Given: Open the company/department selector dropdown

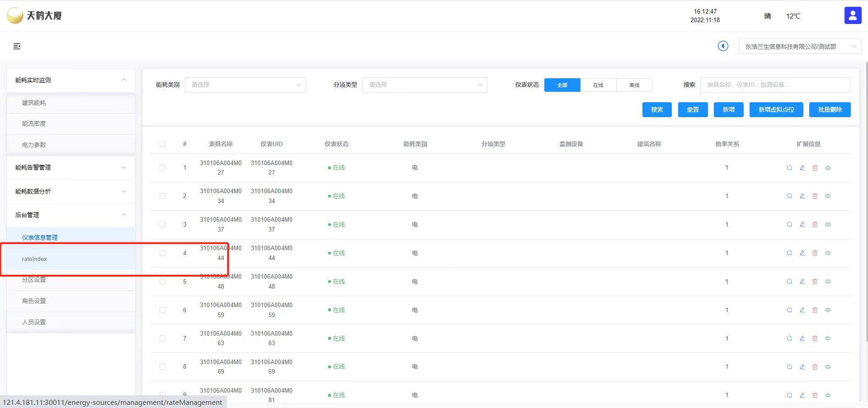Looking at the screenshot, I should coord(800,47).
